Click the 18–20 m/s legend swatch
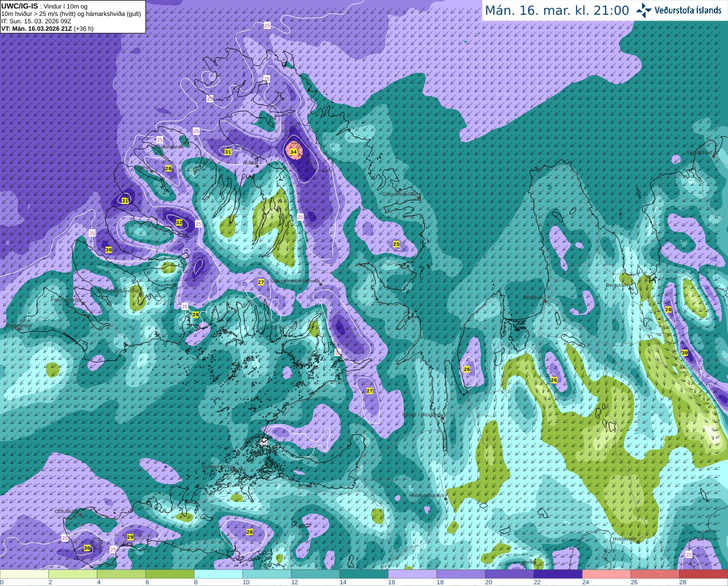The image size is (728, 586). [461, 574]
